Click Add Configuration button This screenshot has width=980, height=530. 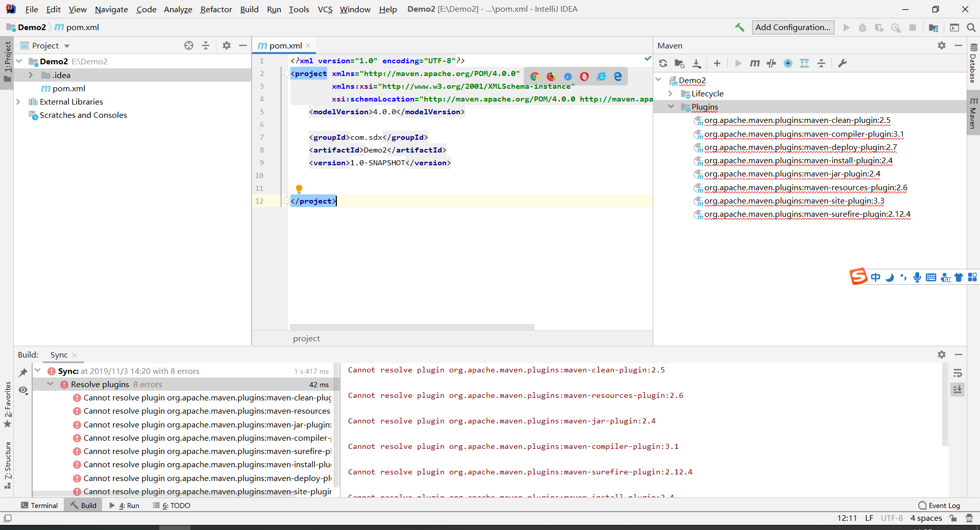click(x=793, y=28)
